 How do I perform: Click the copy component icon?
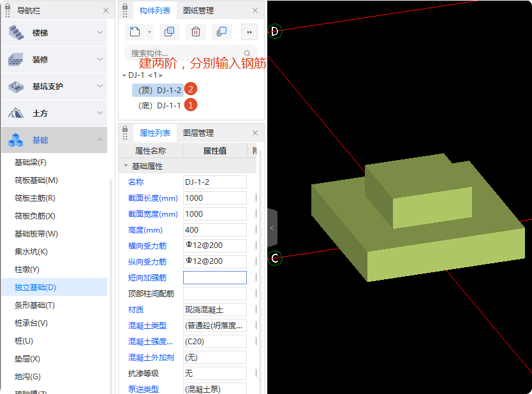[x=169, y=32]
